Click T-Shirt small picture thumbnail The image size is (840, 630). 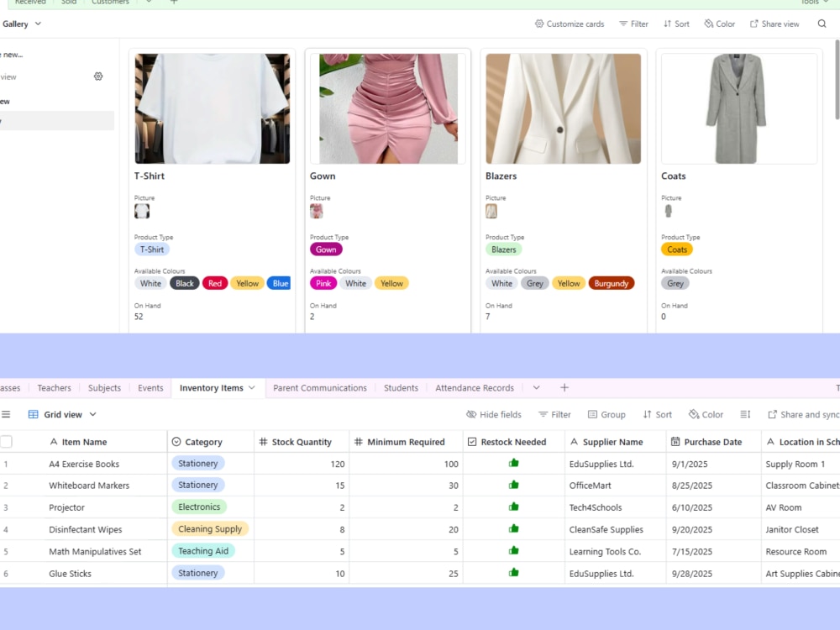(x=142, y=211)
